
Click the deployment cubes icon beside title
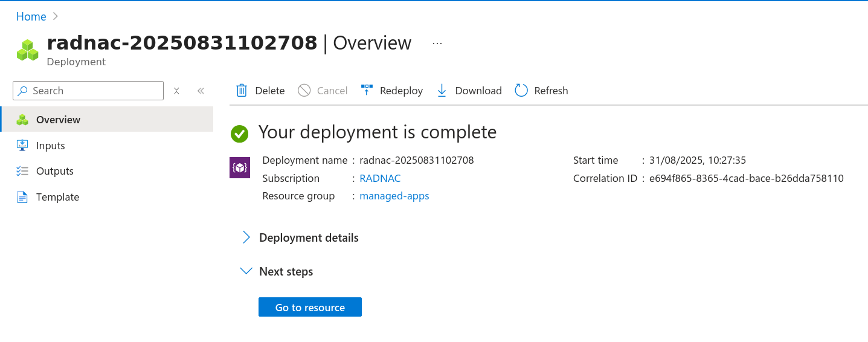point(27,50)
